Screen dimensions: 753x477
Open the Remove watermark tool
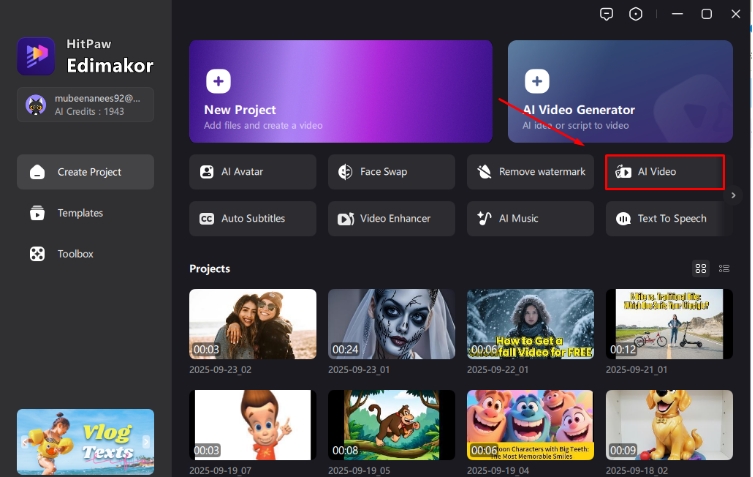530,171
